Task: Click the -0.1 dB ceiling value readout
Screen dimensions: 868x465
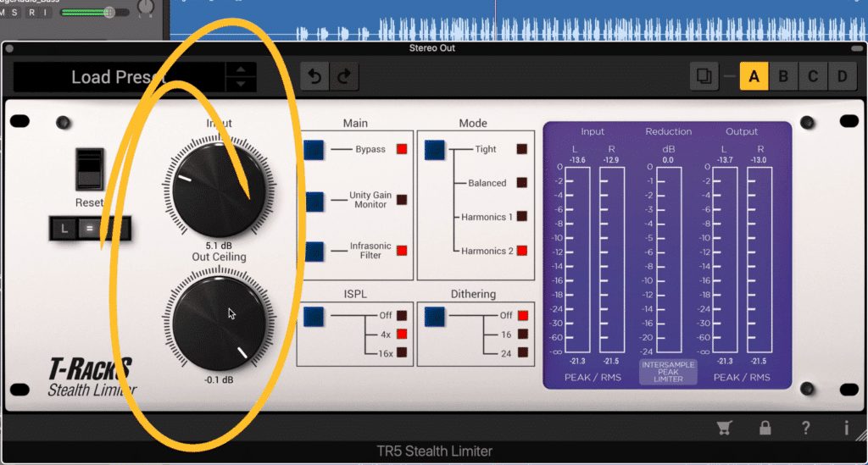Action: coord(219,379)
